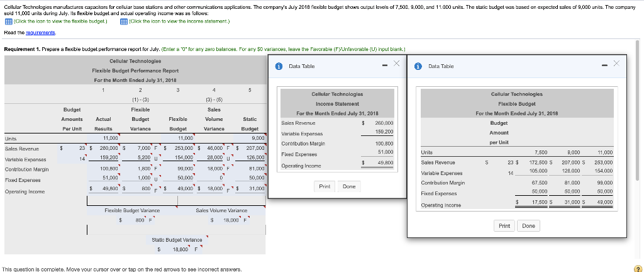This screenshot has width=644, height=272.
Task: Click Done in the Income Statement popup
Action: (x=349, y=186)
